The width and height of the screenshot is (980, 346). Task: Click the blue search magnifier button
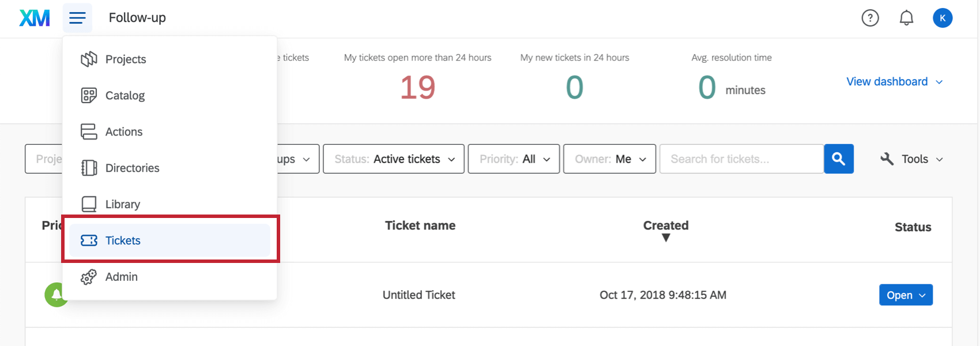(839, 159)
